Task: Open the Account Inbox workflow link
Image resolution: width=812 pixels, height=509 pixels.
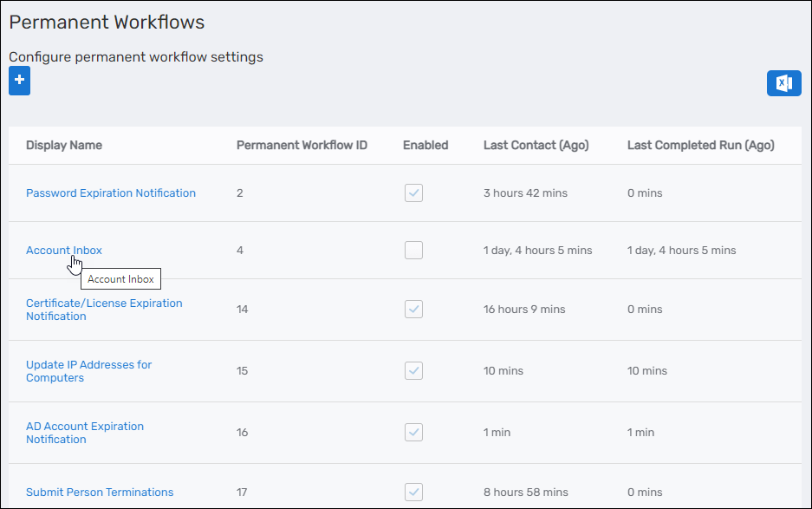Action: (x=63, y=251)
